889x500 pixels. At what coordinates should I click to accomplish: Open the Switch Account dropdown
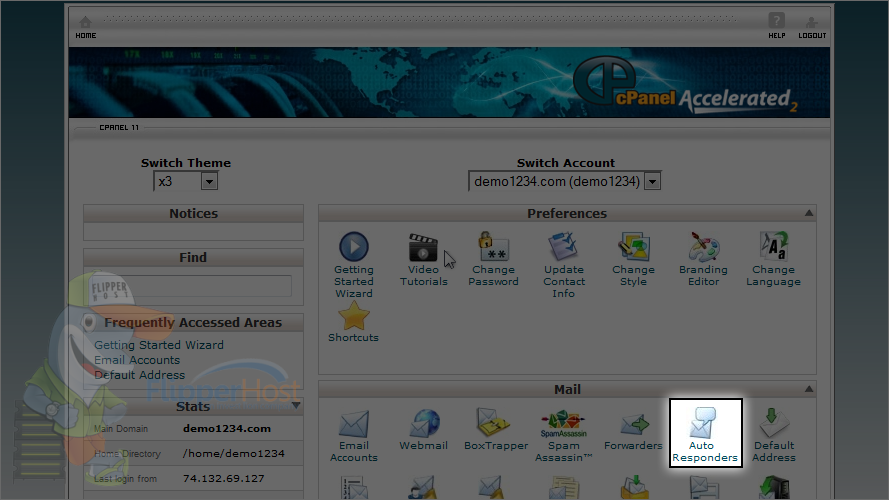pos(565,181)
